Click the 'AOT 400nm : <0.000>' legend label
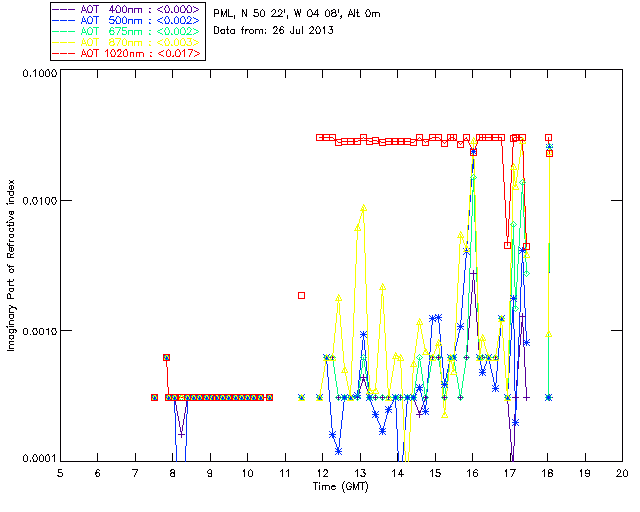 pyautogui.click(x=140, y=9)
